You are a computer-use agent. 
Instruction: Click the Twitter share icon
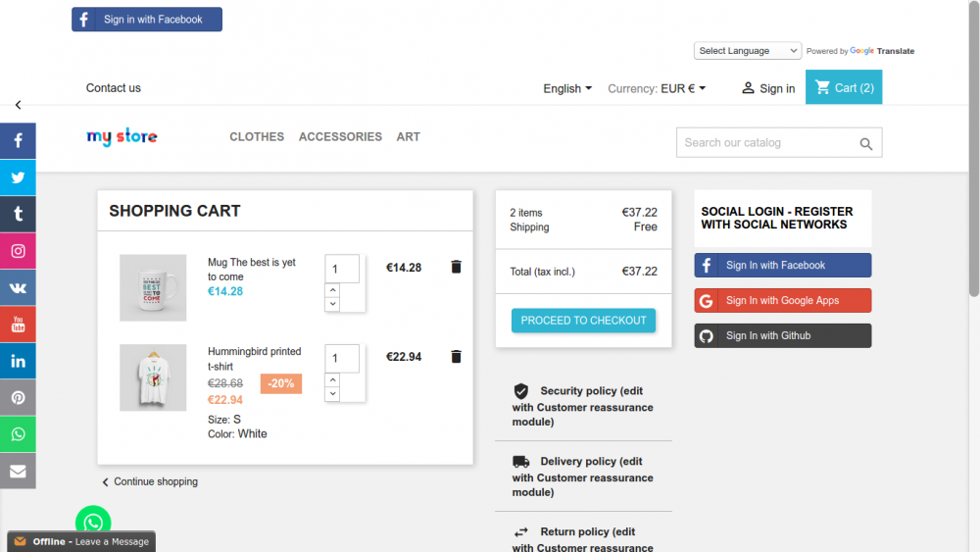tap(18, 177)
